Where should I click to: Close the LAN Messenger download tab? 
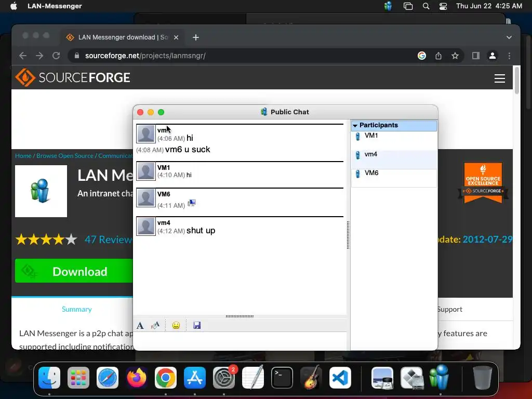[x=176, y=37]
